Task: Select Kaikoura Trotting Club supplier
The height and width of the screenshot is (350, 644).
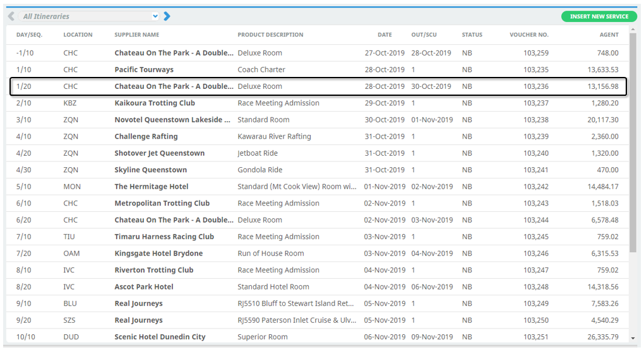Action: (155, 103)
